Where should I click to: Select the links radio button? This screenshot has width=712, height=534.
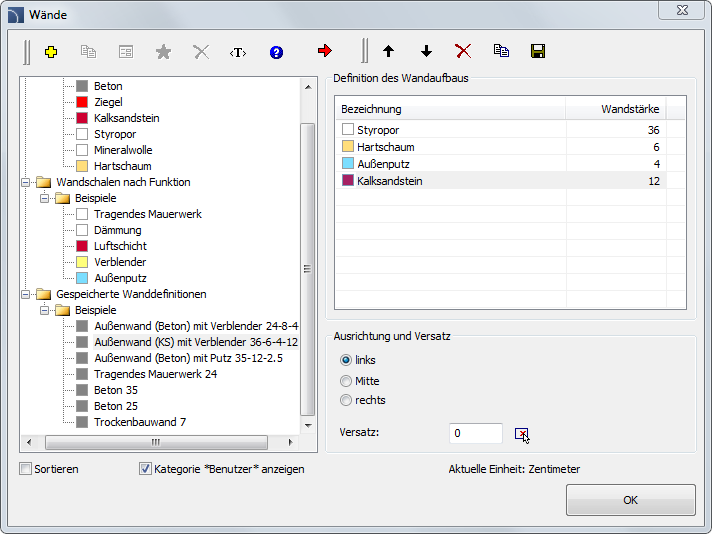[346, 360]
